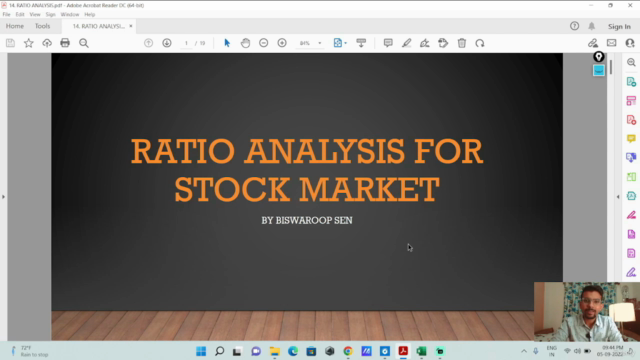Click the stamp tool icon
This screenshot has height=360, width=640.
pos(443,43)
